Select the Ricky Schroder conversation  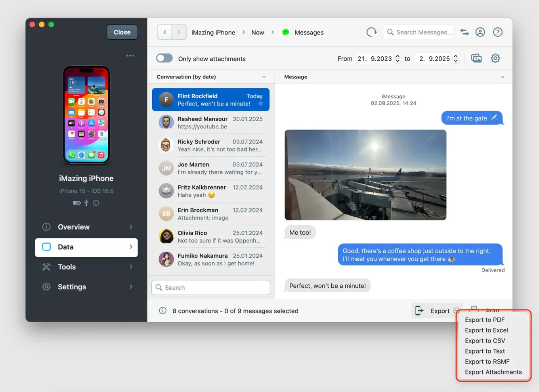point(211,145)
